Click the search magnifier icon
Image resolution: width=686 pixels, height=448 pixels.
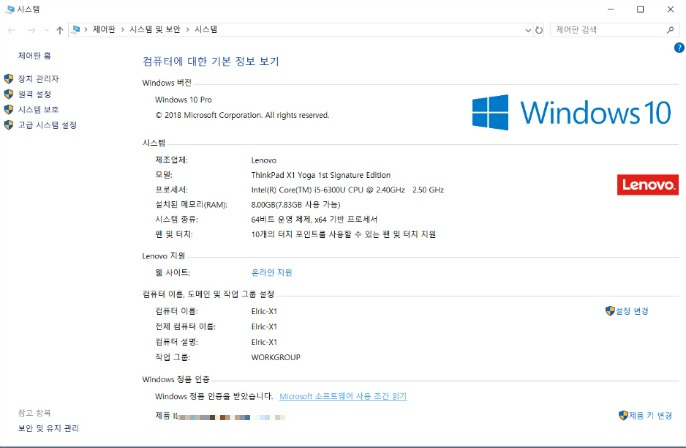(670, 30)
